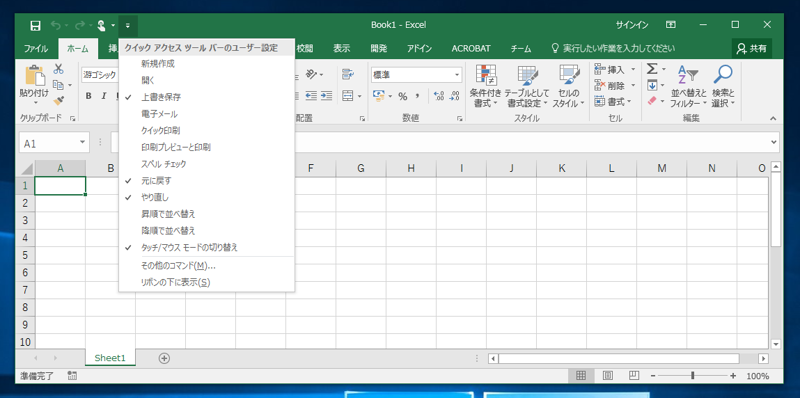
Task: Click the Ribbon Display Options icon
Action: (x=671, y=24)
